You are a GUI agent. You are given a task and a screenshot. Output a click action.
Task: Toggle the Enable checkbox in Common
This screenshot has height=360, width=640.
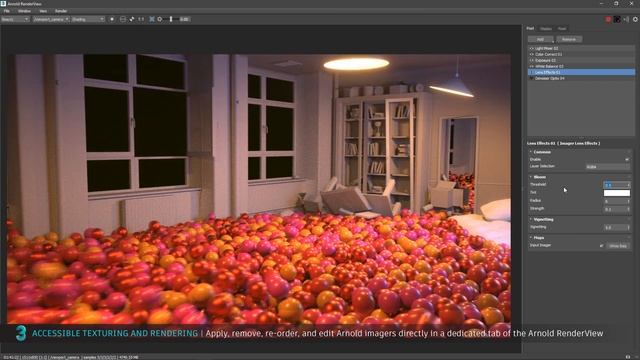coord(627,160)
